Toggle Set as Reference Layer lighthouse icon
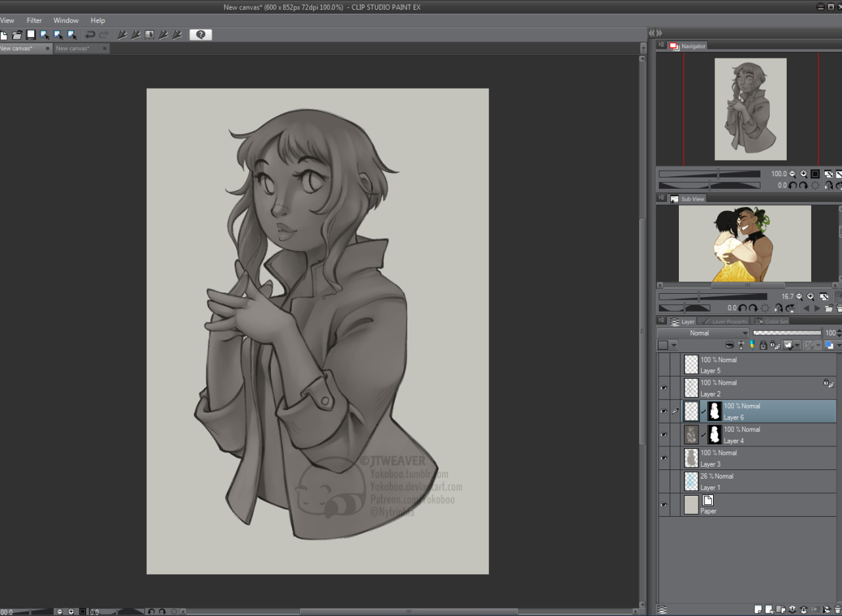 (x=741, y=345)
